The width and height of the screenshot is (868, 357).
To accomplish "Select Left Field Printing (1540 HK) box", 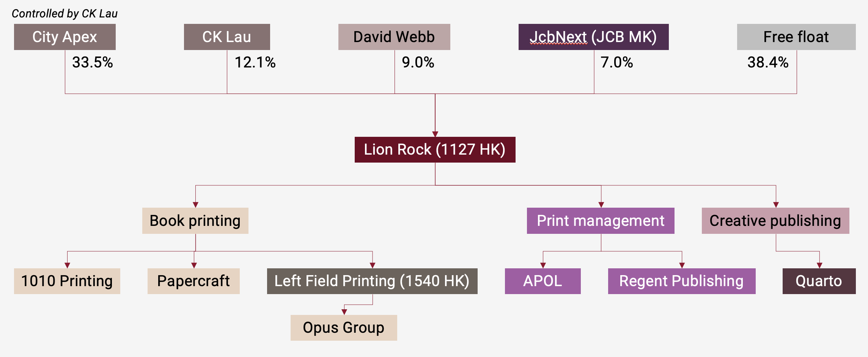I will 372,281.
